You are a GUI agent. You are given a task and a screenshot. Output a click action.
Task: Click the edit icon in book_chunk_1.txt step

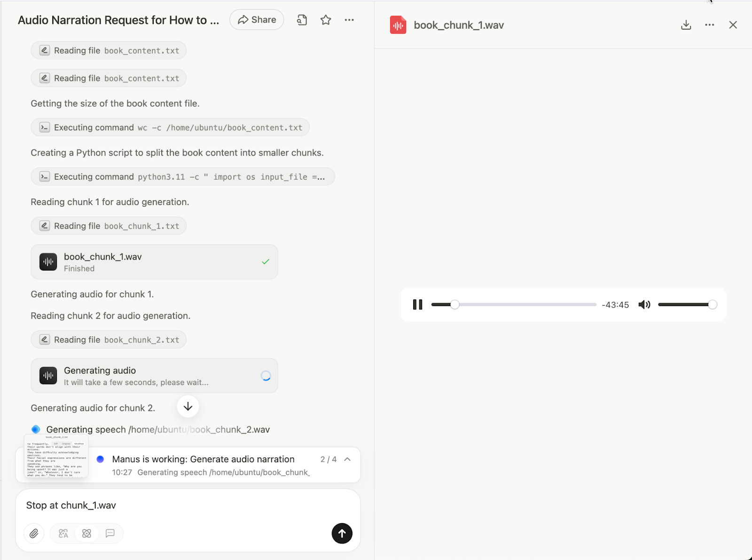44,226
